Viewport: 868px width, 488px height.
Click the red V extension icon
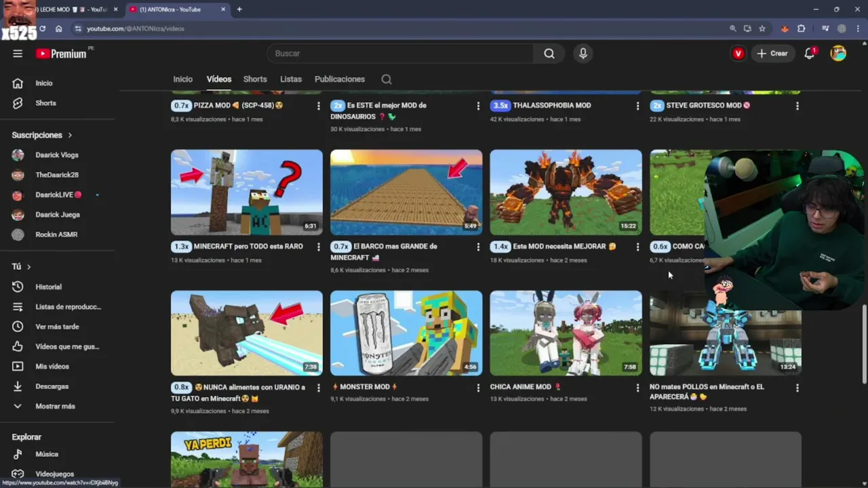click(x=738, y=54)
